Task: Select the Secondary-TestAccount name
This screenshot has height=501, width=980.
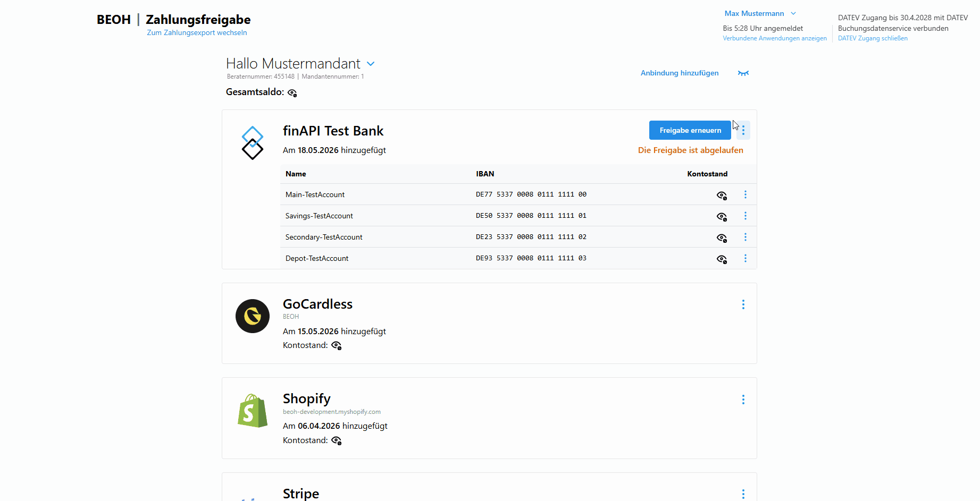Action: pyautogui.click(x=324, y=237)
